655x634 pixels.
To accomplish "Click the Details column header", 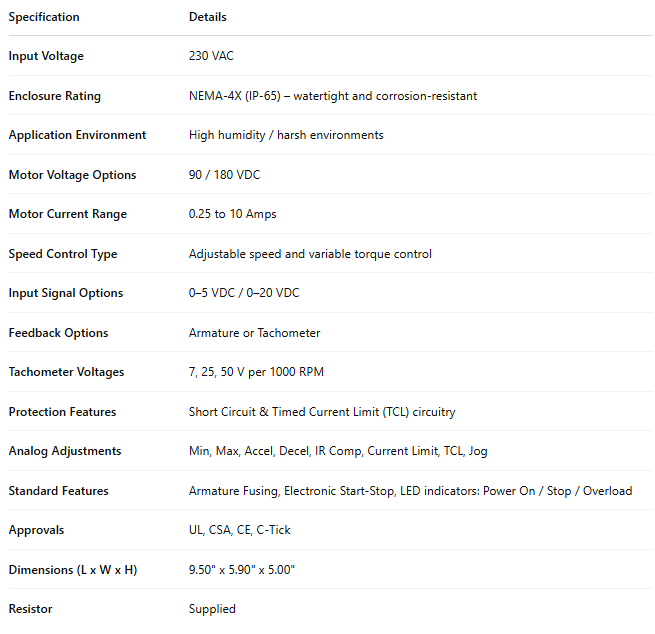I will (x=208, y=17).
